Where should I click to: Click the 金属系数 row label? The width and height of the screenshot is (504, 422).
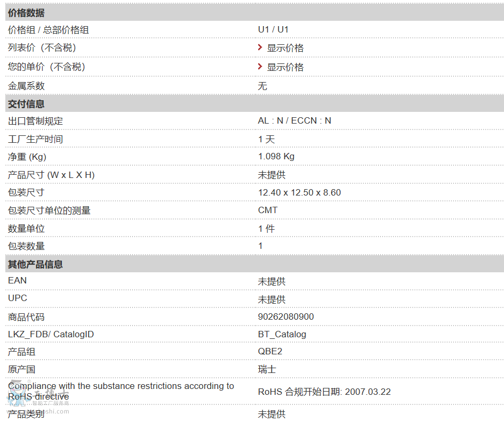[26, 86]
